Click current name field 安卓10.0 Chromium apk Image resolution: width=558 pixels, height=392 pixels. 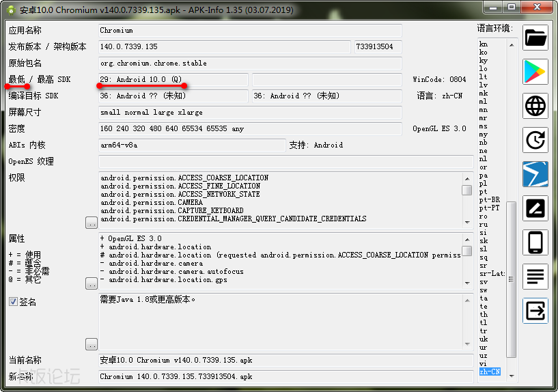(x=285, y=360)
